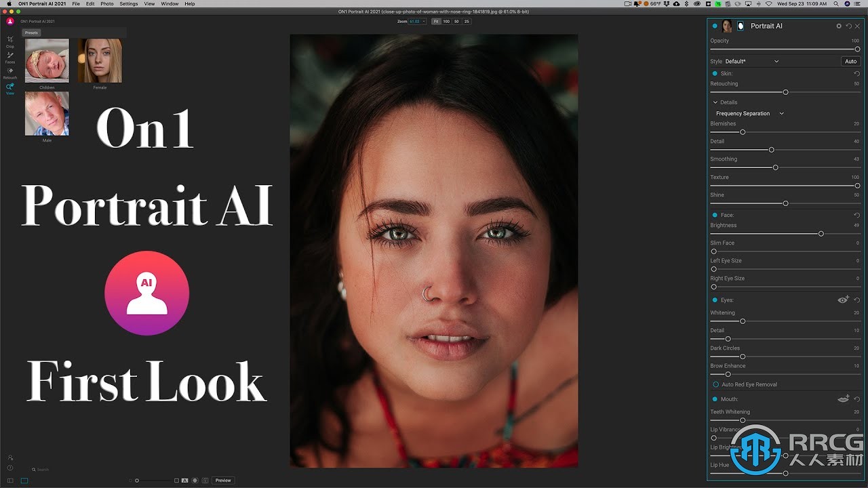The width and height of the screenshot is (868, 488).
Task: Reset the Eyes section adjustments
Action: [856, 300]
